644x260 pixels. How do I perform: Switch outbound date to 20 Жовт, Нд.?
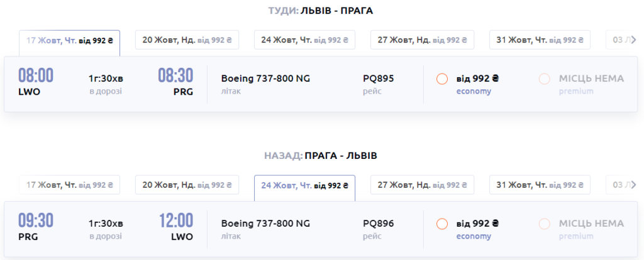point(187,40)
